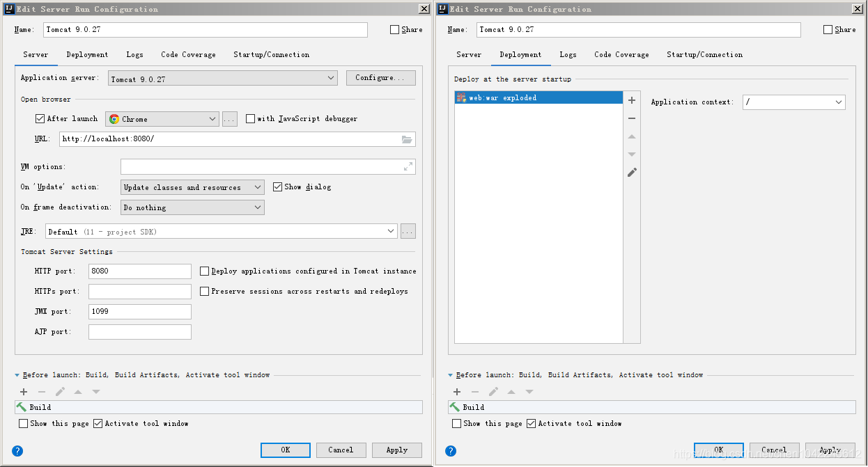Open On frame deactivation dropdown
Image resolution: width=868 pixels, height=467 pixels.
pyautogui.click(x=192, y=207)
